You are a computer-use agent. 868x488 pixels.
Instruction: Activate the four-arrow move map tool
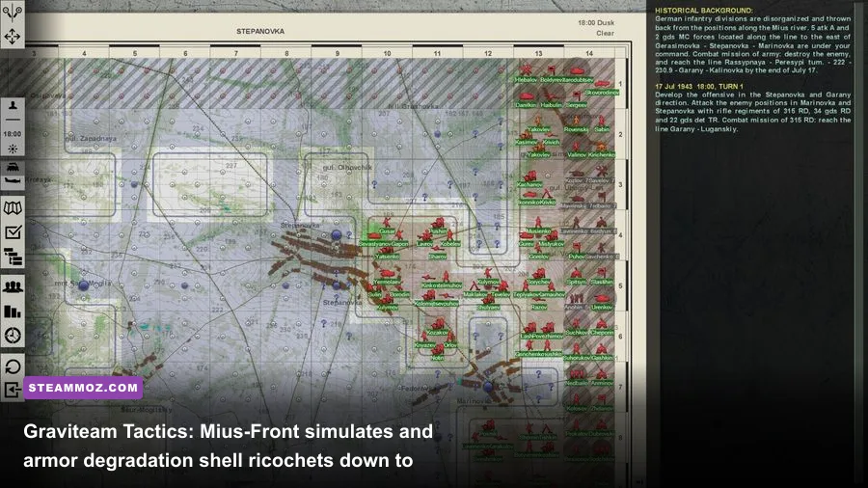[x=13, y=37]
